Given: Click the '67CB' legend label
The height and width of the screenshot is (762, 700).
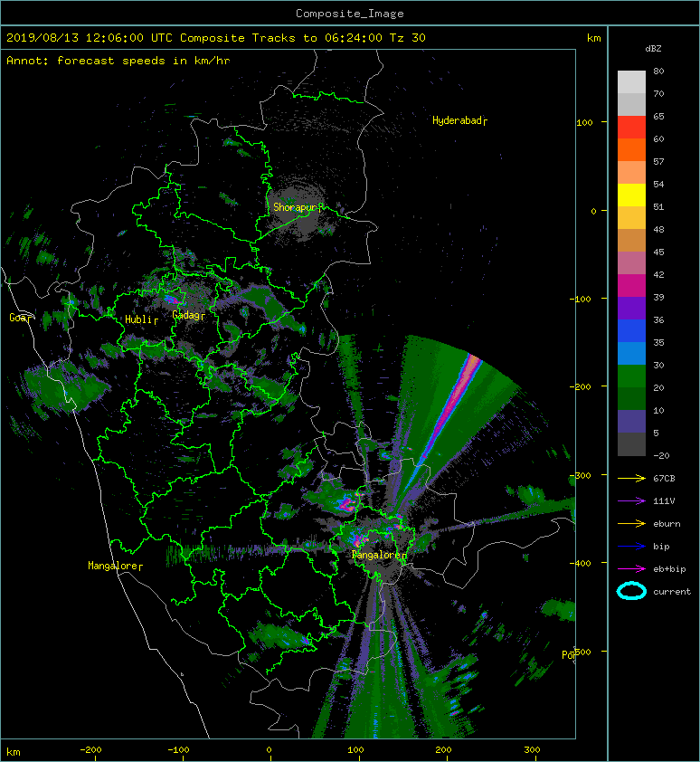Looking at the screenshot, I should [x=664, y=479].
